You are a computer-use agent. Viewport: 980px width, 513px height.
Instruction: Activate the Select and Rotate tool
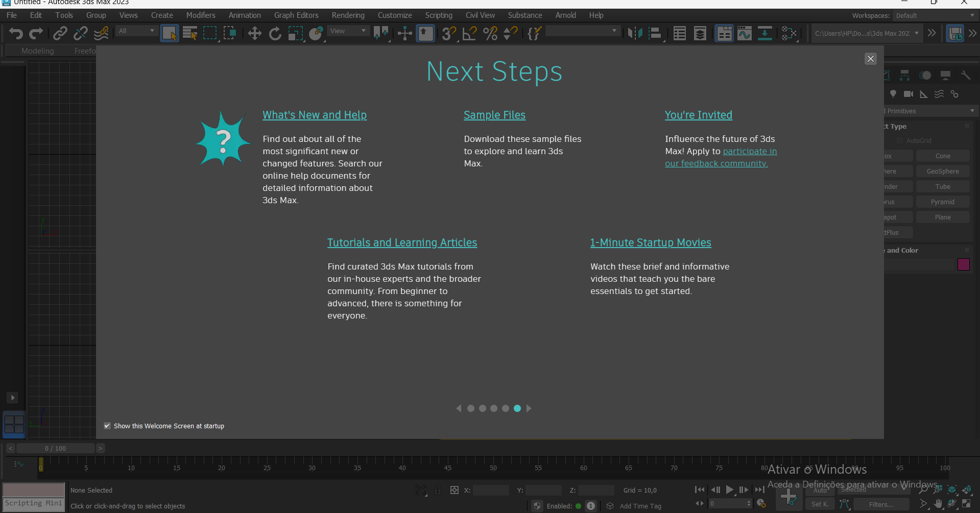[x=275, y=34]
